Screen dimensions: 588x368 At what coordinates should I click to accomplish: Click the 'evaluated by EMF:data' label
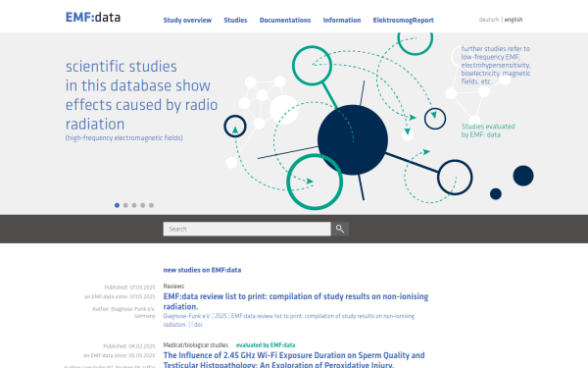(266, 345)
